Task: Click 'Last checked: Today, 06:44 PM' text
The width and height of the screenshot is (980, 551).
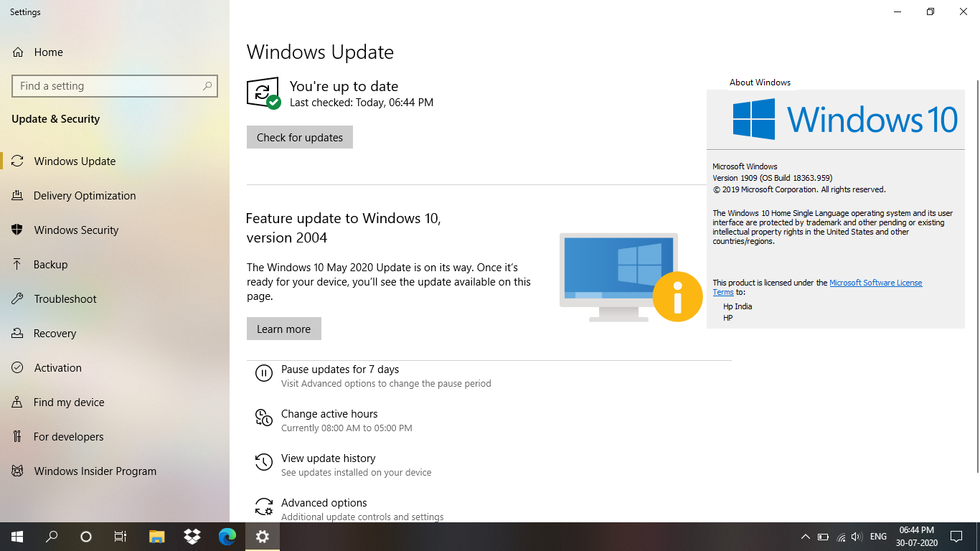Action: (362, 103)
